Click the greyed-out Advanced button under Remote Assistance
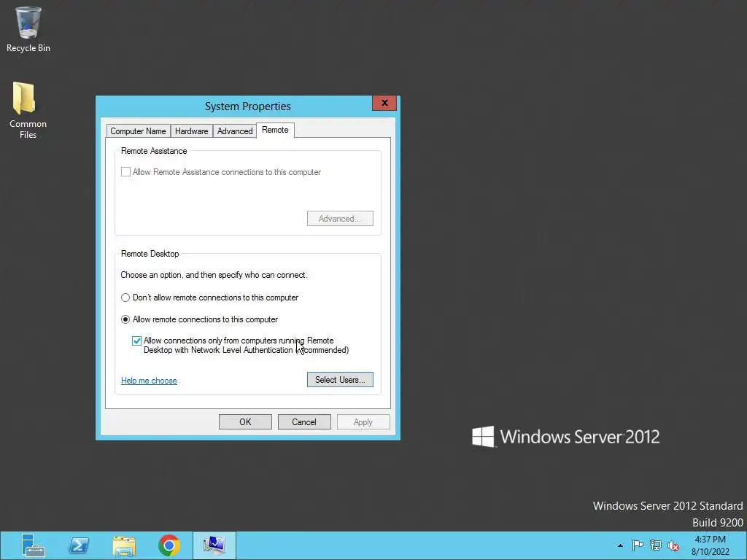Viewport: 747px width, 560px height. 340,219
